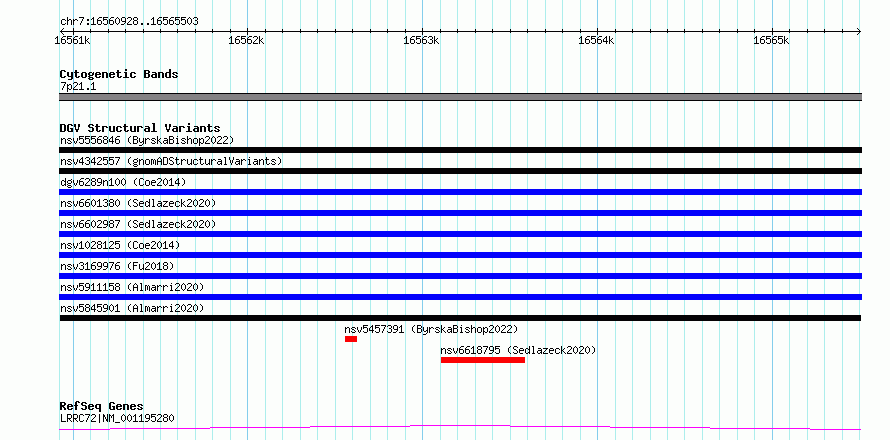Select variant label nsv3169976 (Fu2018)
The height and width of the screenshot is (440, 890).
[117, 266]
